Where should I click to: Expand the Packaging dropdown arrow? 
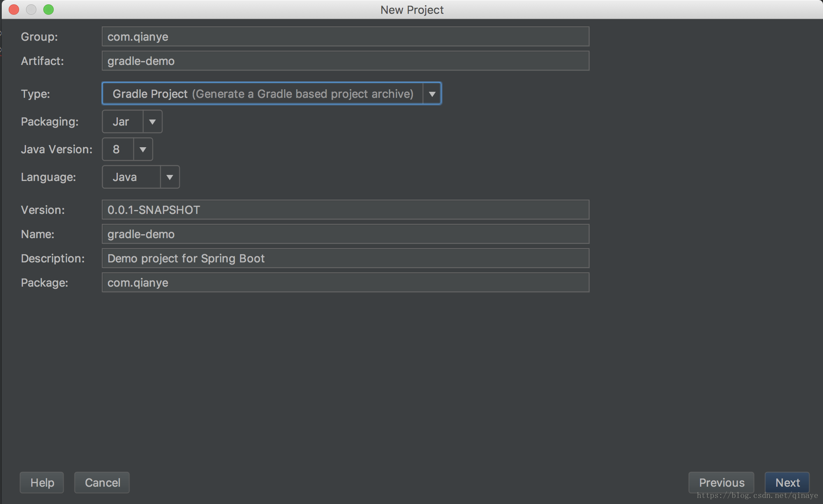152,122
